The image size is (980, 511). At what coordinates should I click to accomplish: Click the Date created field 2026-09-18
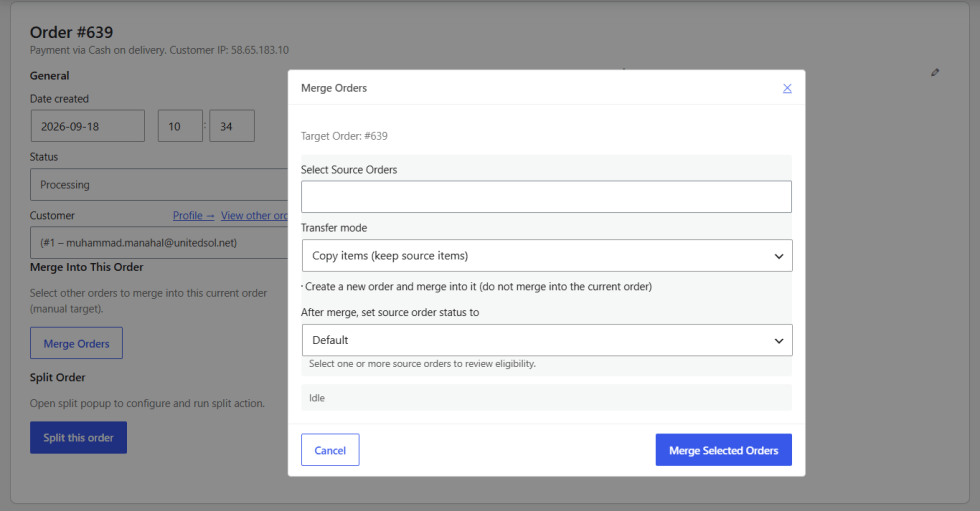coord(88,126)
